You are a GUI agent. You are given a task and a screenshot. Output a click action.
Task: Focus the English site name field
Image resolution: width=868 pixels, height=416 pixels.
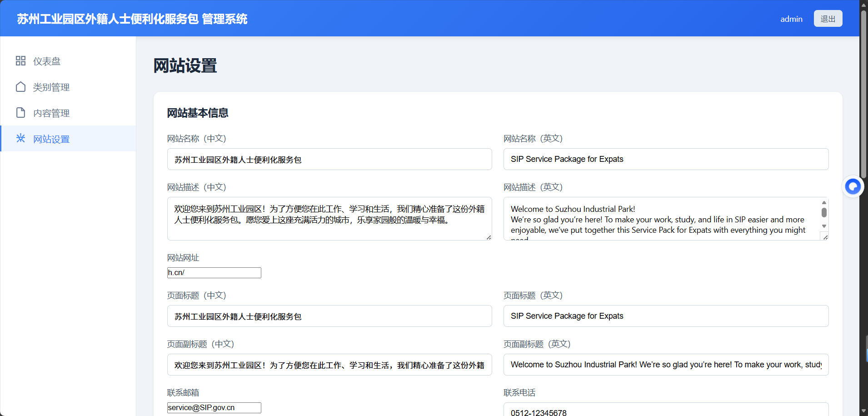(666, 160)
